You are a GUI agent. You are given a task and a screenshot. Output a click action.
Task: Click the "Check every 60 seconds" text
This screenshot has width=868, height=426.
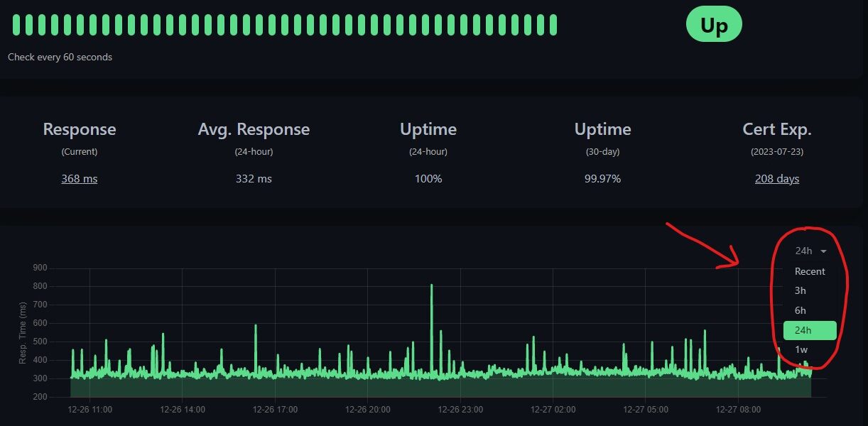point(60,57)
